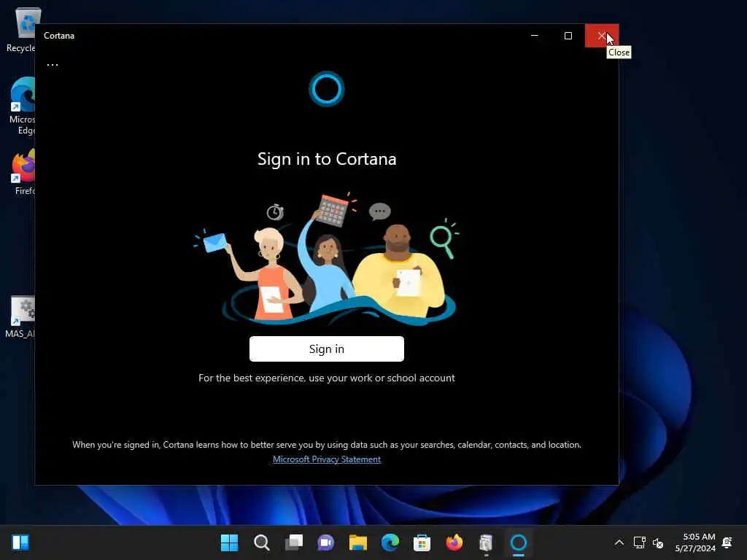Image resolution: width=747 pixels, height=560 pixels.
Task: Open Microsoft Store from taskbar
Action: (x=422, y=542)
